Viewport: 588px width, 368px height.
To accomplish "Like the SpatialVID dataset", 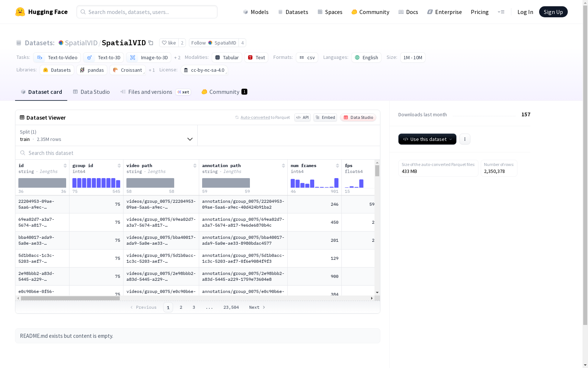I will coord(169,43).
